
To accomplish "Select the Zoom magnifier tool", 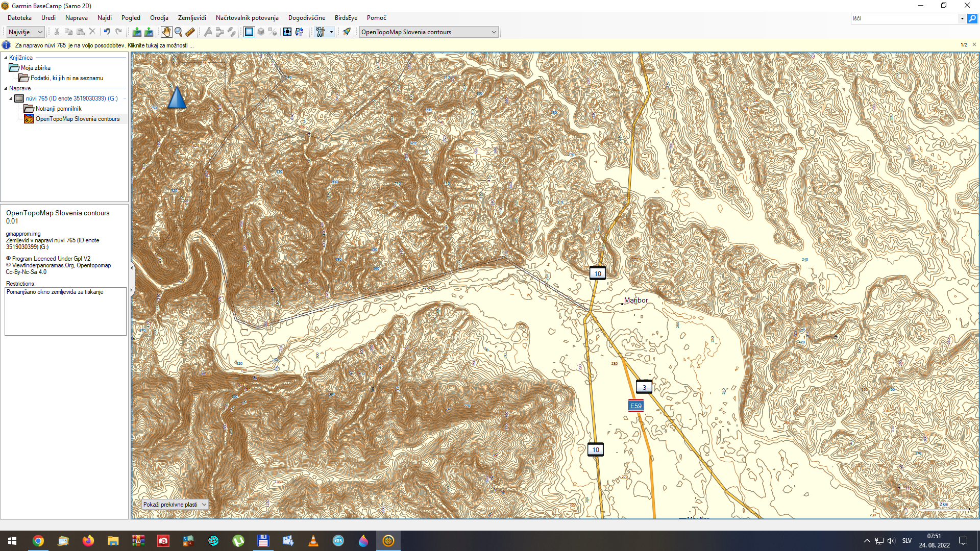I will point(178,32).
